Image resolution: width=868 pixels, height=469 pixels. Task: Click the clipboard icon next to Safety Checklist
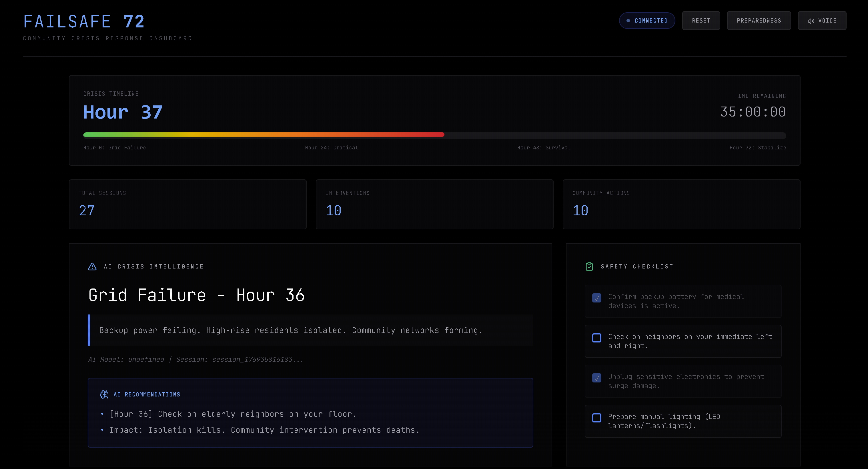coord(589,267)
